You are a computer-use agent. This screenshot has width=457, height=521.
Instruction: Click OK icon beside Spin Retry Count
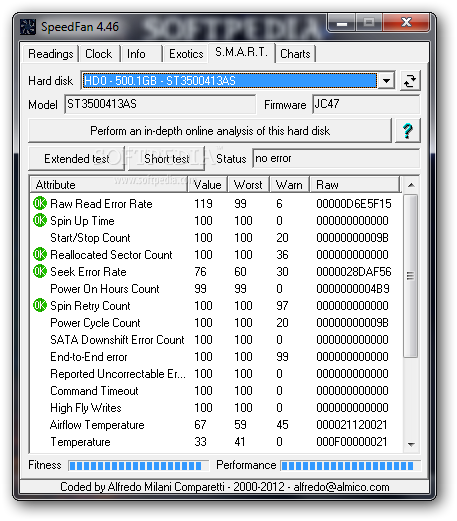(x=40, y=305)
